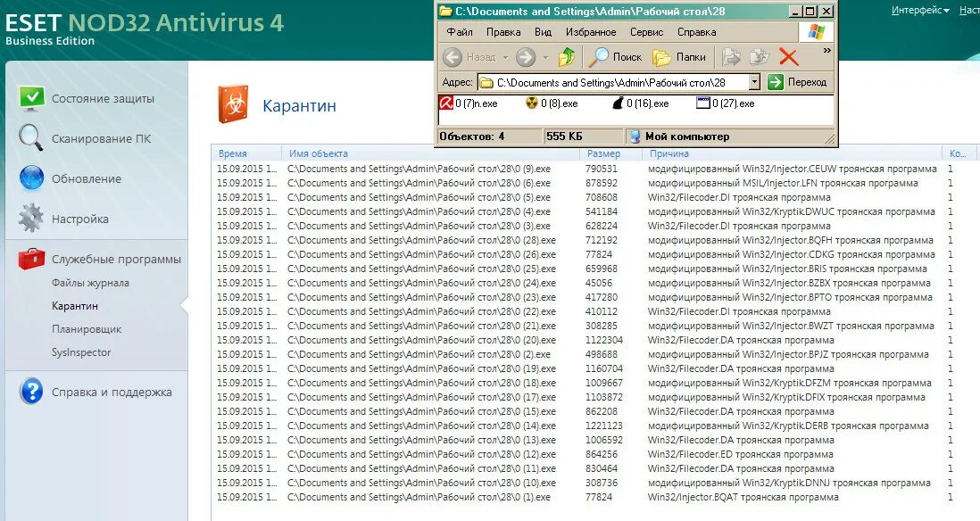Open Файлы журнала in sidebar

pos(90,283)
